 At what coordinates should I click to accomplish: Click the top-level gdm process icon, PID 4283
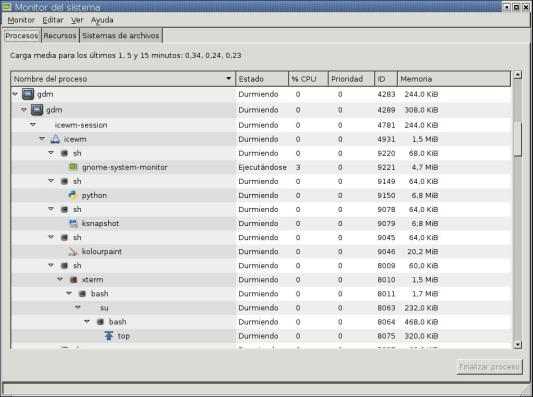click(x=28, y=94)
